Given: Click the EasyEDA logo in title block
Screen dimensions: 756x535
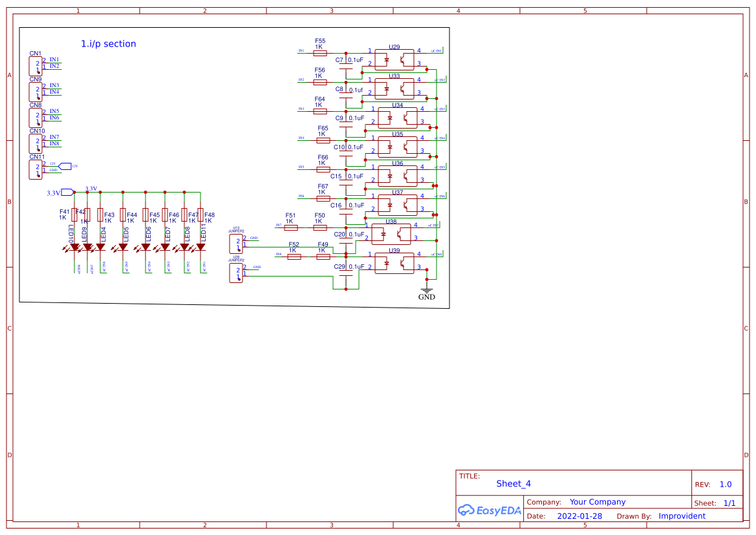Looking at the screenshot, I should click(x=490, y=510).
